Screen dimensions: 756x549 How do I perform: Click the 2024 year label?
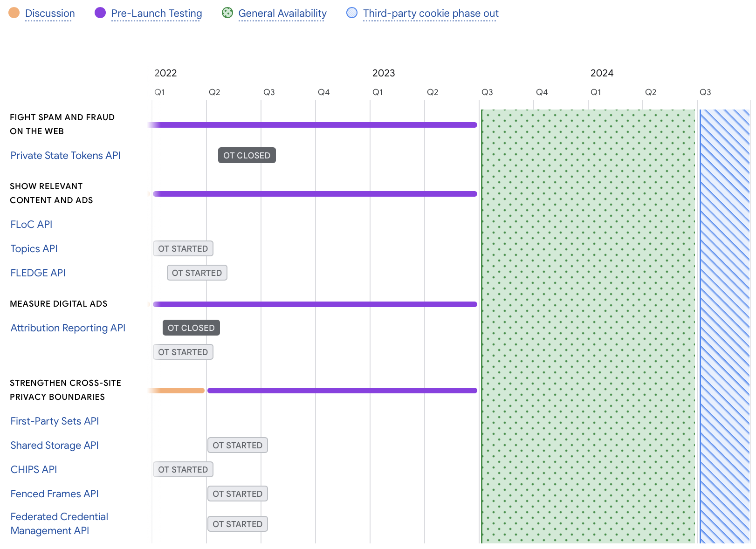pos(602,73)
